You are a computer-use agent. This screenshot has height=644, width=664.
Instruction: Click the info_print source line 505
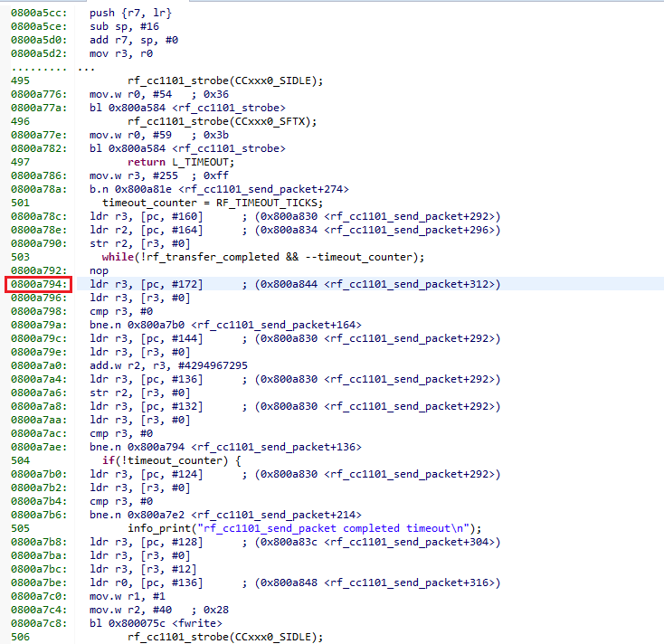click(x=305, y=528)
